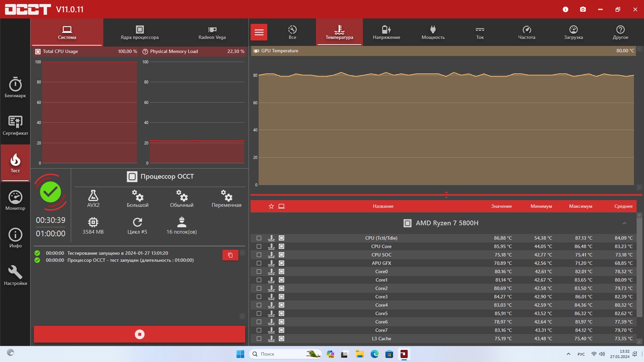Open the Мощность sensor tab

click(433, 32)
